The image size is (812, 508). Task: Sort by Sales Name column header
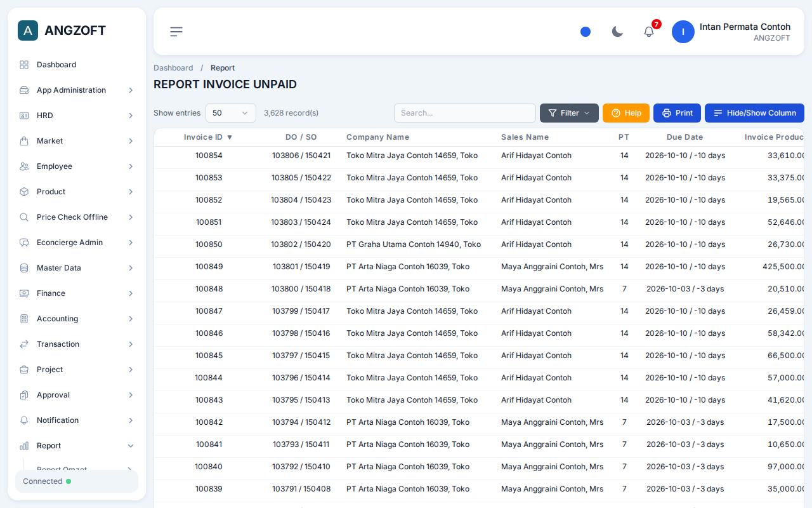tap(525, 137)
